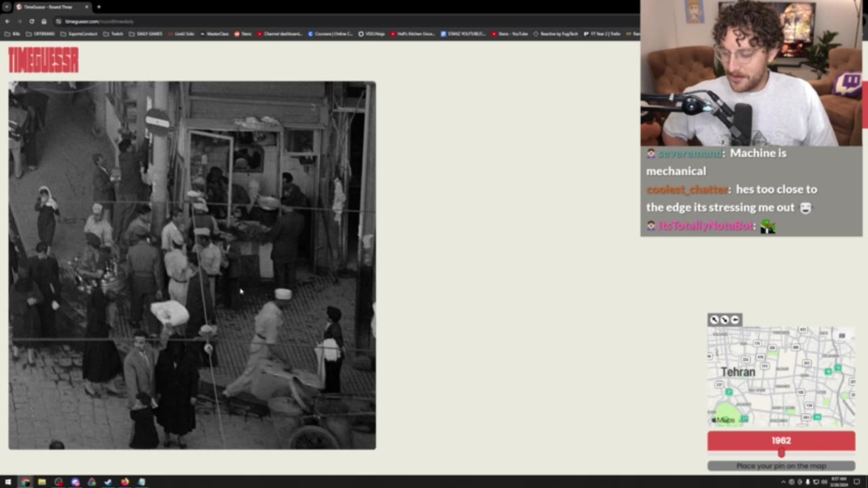The height and width of the screenshot is (488, 868).
Task: Open File Explorer from the taskbar
Action: coord(41,482)
